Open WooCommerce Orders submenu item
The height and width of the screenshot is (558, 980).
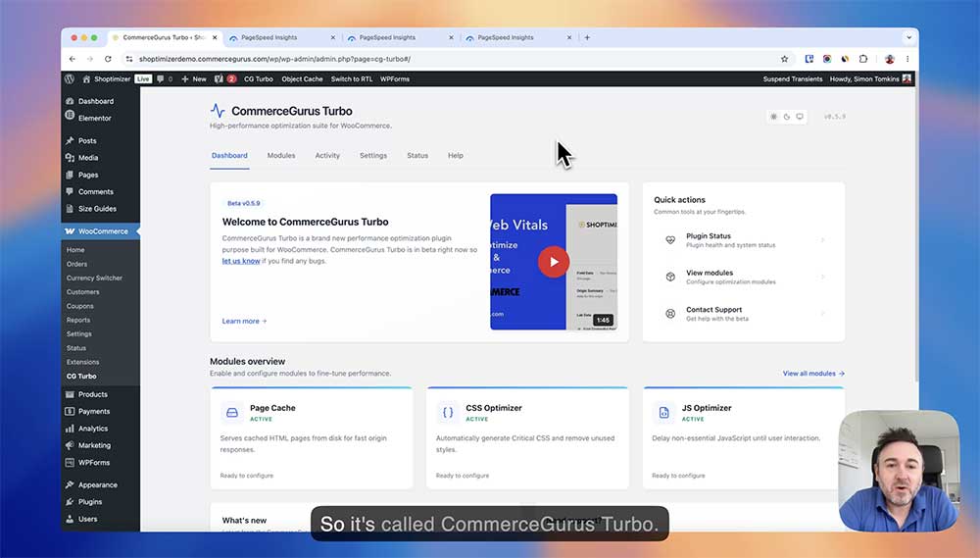tap(76, 264)
